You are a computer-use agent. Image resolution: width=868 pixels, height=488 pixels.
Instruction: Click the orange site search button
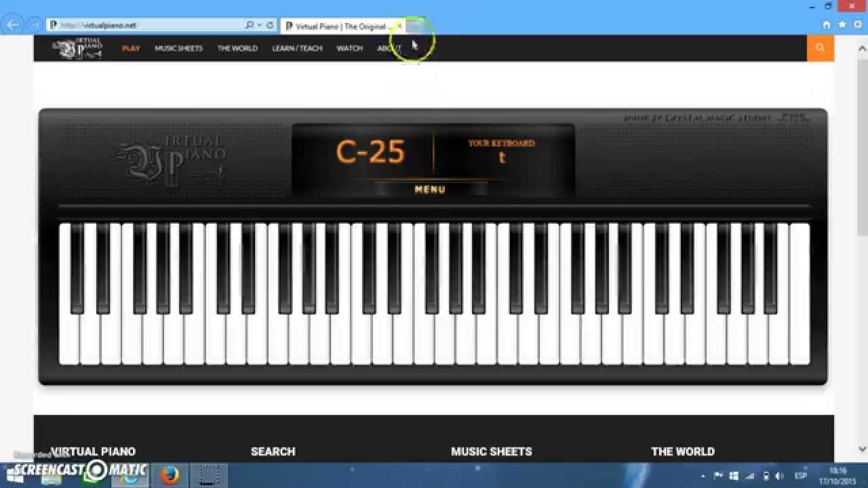[x=821, y=48]
